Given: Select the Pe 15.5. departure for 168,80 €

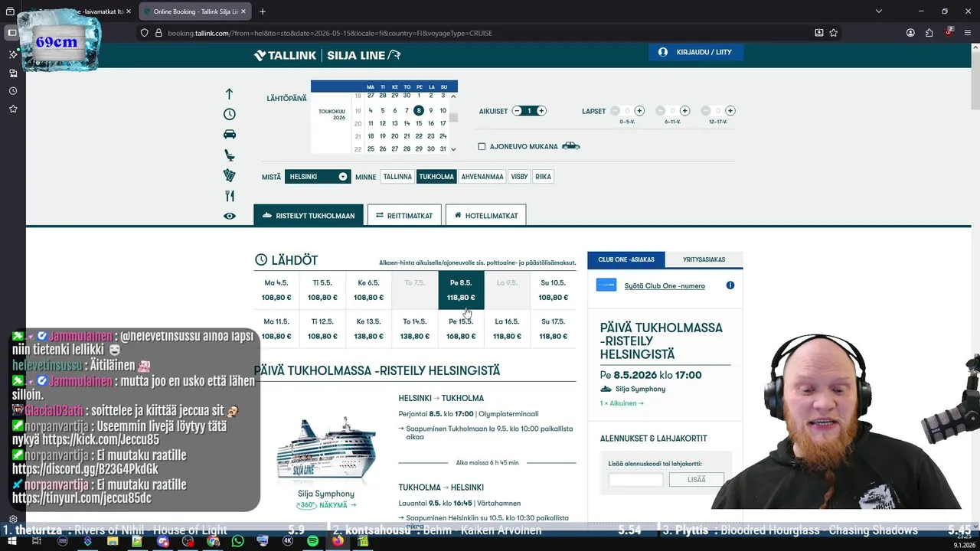Looking at the screenshot, I should [461, 329].
